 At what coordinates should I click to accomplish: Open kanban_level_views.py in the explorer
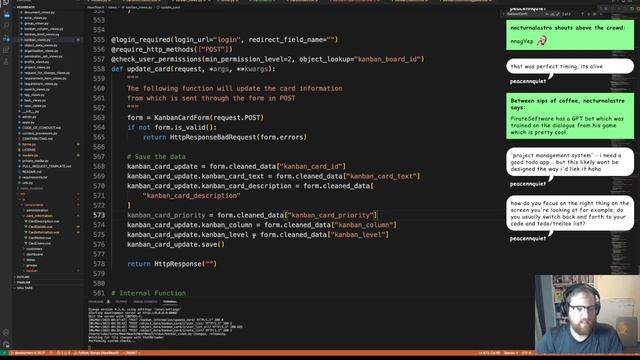tap(42, 34)
